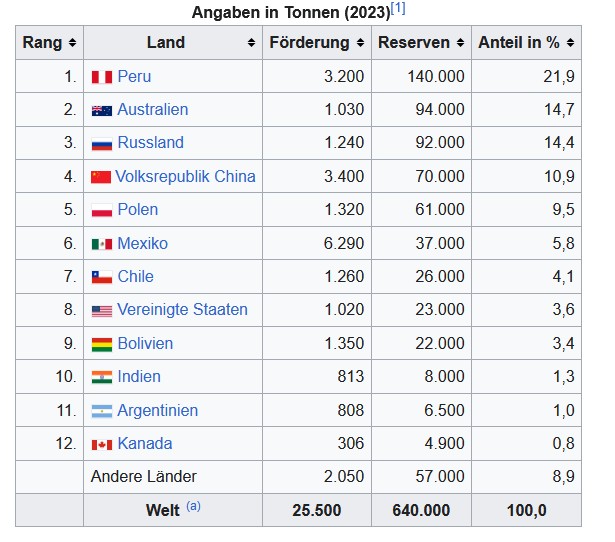Click the Chile flag icon
Viewport: 615px width, 542px height.
(x=101, y=277)
